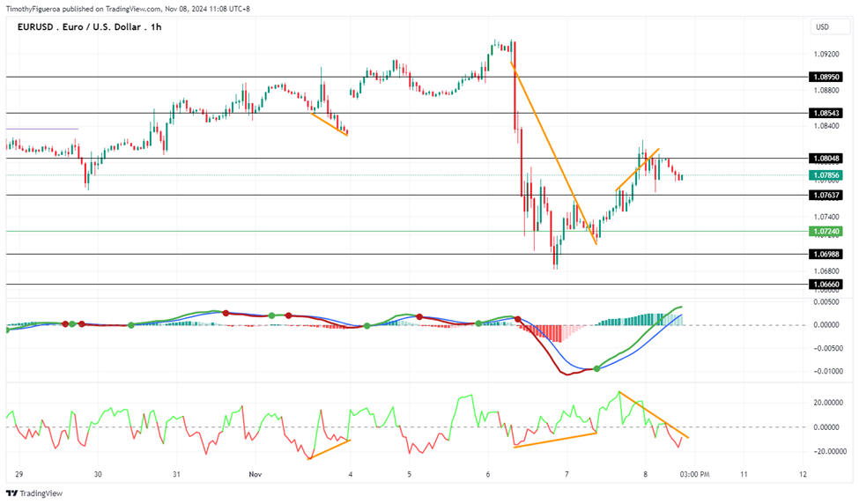Click the 0.00500 MACD axis value
This screenshot has width=859, height=504.
pos(826,302)
